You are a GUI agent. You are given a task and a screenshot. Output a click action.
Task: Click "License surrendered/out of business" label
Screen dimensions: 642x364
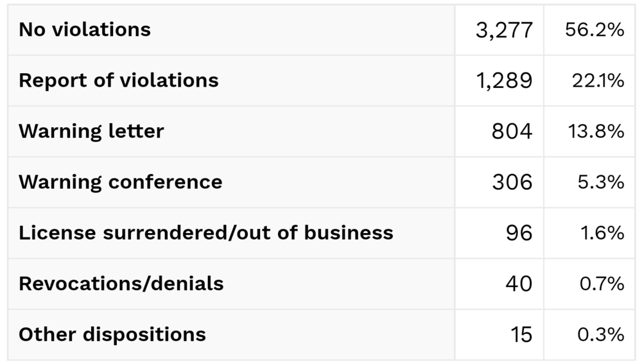click(x=206, y=232)
